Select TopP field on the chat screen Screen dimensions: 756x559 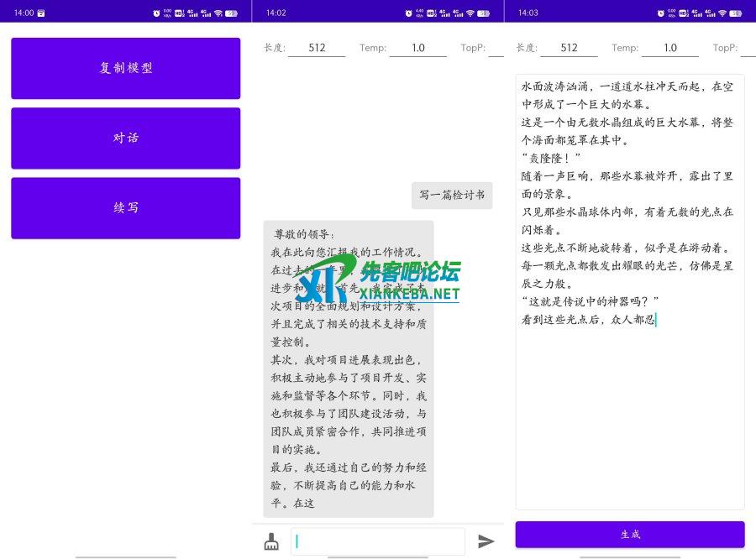pyautogui.click(x=496, y=48)
